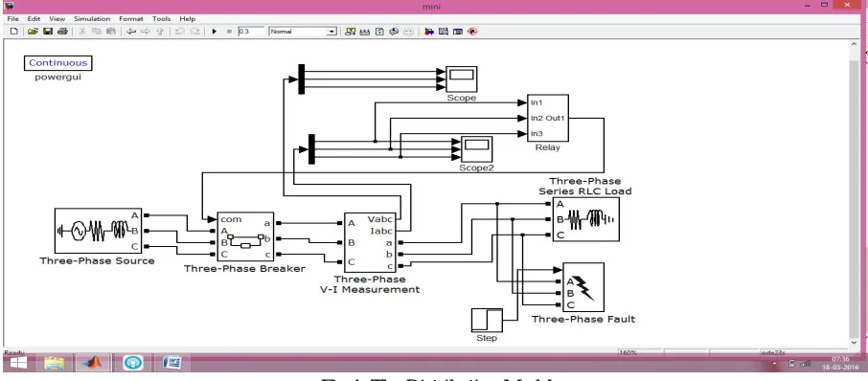
Task: Open the Simulation menu
Action: tap(92, 19)
